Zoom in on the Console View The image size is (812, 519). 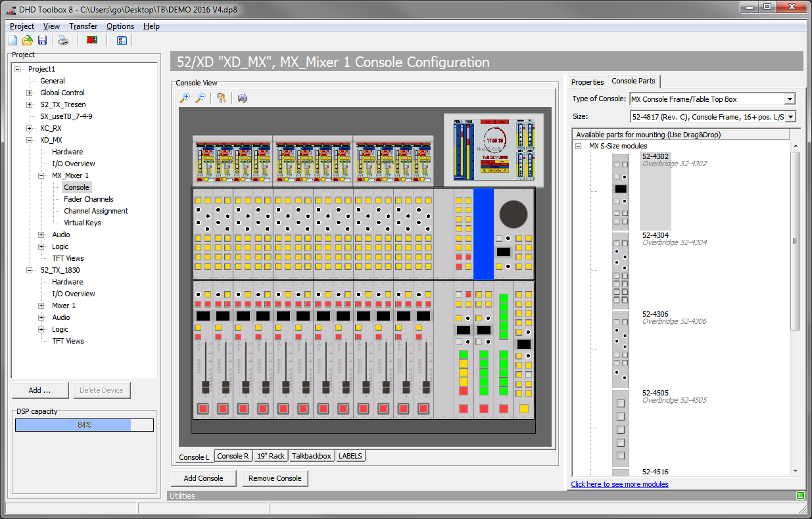[185, 97]
